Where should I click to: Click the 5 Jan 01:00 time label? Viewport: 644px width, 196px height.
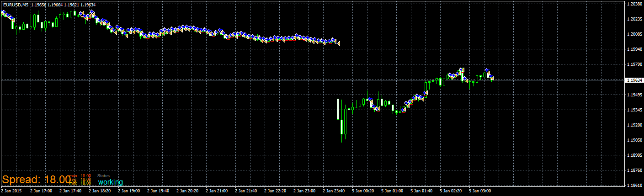[392, 191]
